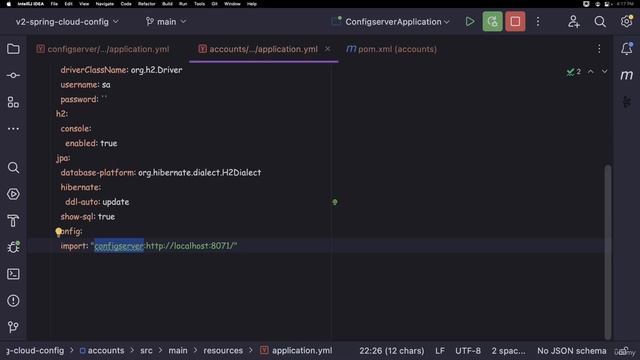Show more tool windows ellipsis
The height and width of the screenshot is (360, 640).
point(13,129)
